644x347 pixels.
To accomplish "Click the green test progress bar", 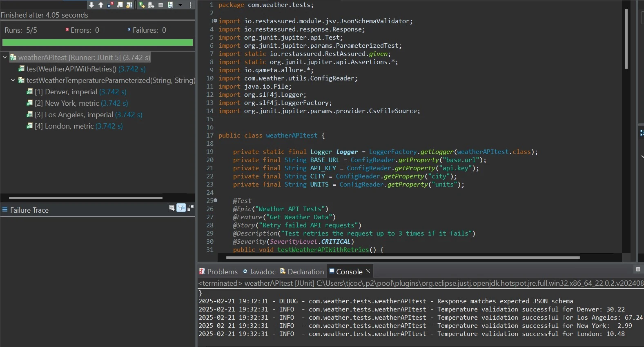I will pos(98,42).
